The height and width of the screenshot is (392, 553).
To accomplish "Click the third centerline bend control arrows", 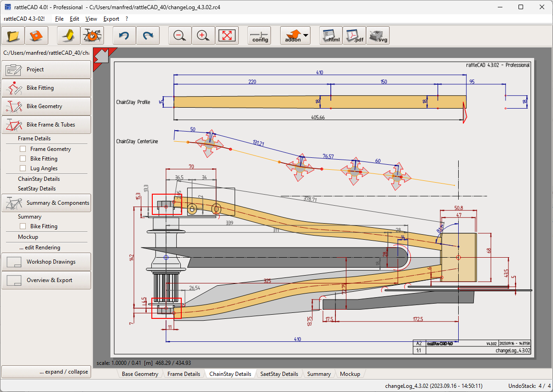I will [x=355, y=172].
